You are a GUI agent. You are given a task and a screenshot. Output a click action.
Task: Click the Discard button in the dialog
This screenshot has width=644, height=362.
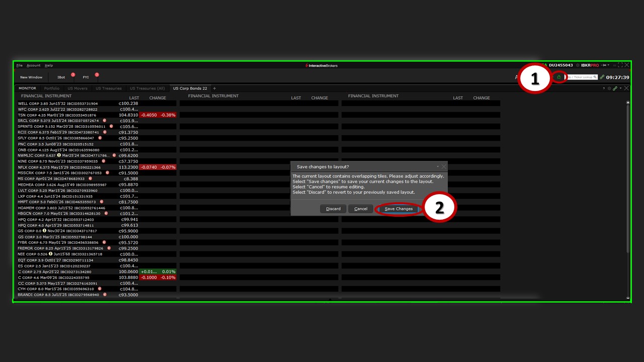point(333,209)
